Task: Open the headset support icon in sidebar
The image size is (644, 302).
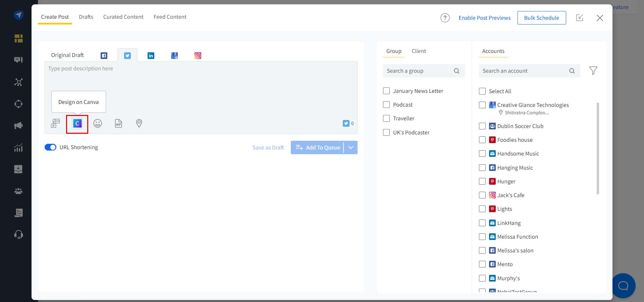Action: [x=18, y=234]
